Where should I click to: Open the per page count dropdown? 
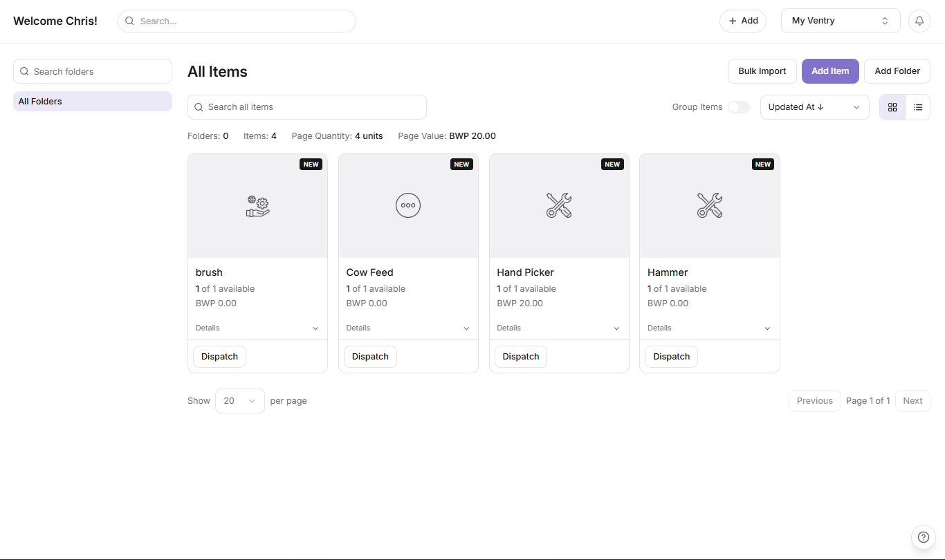(240, 401)
